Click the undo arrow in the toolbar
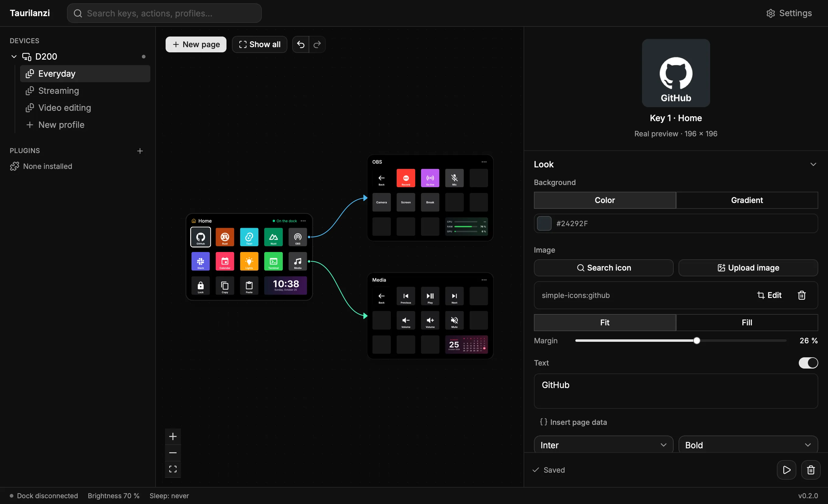 (300, 44)
